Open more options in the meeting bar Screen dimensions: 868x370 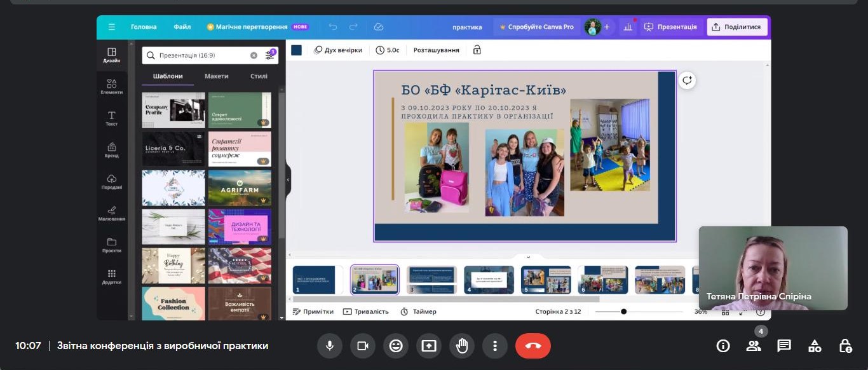(495, 346)
